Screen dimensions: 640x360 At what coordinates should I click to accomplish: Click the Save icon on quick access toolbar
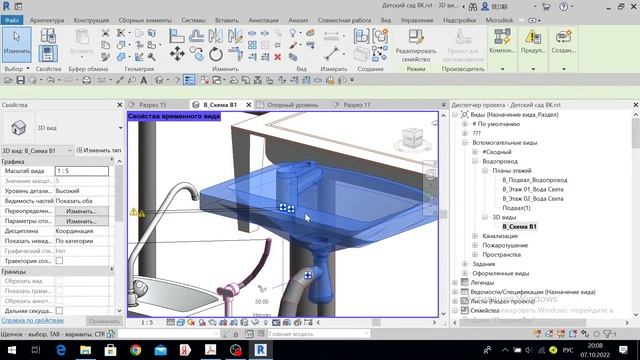click(x=20, y=80)
